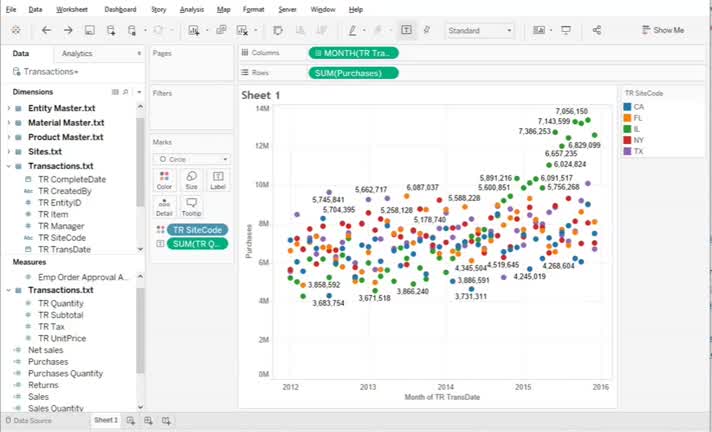The width and height of the screenshot is (712, 432).
Task: Open the Format menu
Action: point(253,9)
